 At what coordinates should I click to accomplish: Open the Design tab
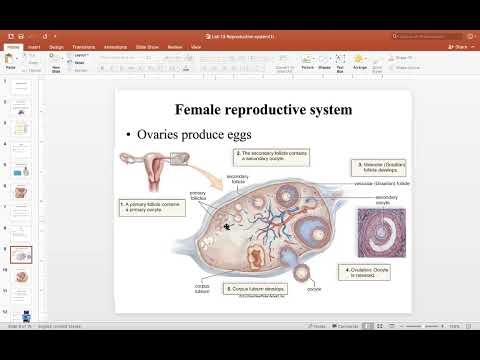pos(56,47)
